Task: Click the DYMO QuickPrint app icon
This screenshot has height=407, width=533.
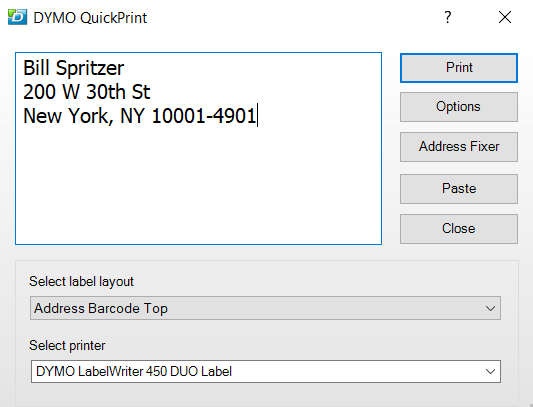Action: tap(17, 17)
